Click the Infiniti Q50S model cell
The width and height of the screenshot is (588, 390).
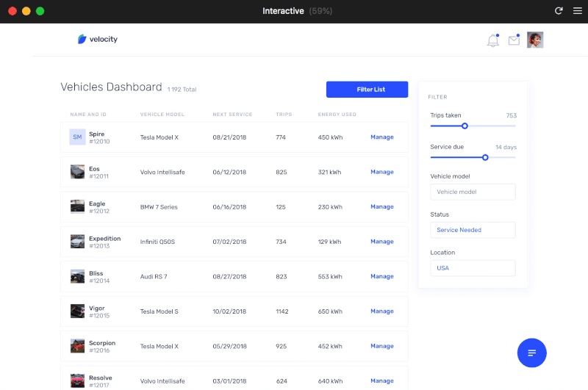[157, 242]
